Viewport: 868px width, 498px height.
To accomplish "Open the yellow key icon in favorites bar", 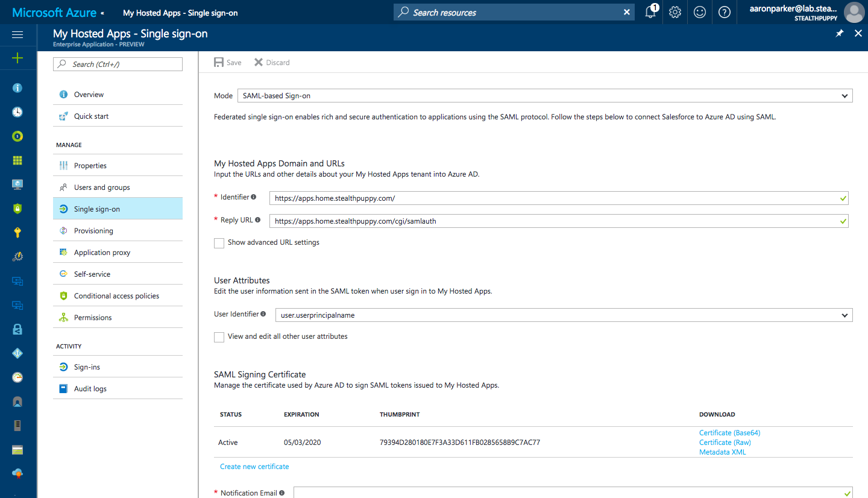I will point(17,233).
